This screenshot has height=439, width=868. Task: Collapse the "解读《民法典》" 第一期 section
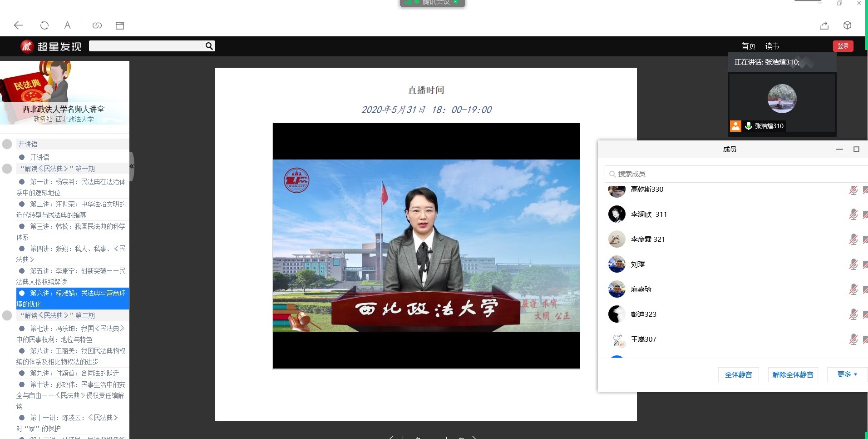pos(7,169)
